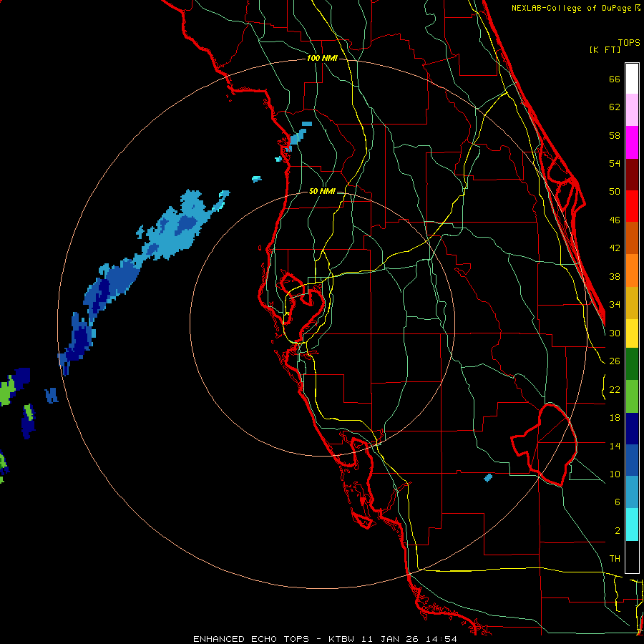
Task: Click the 10 legend value
Action: [x=615, y=474]
